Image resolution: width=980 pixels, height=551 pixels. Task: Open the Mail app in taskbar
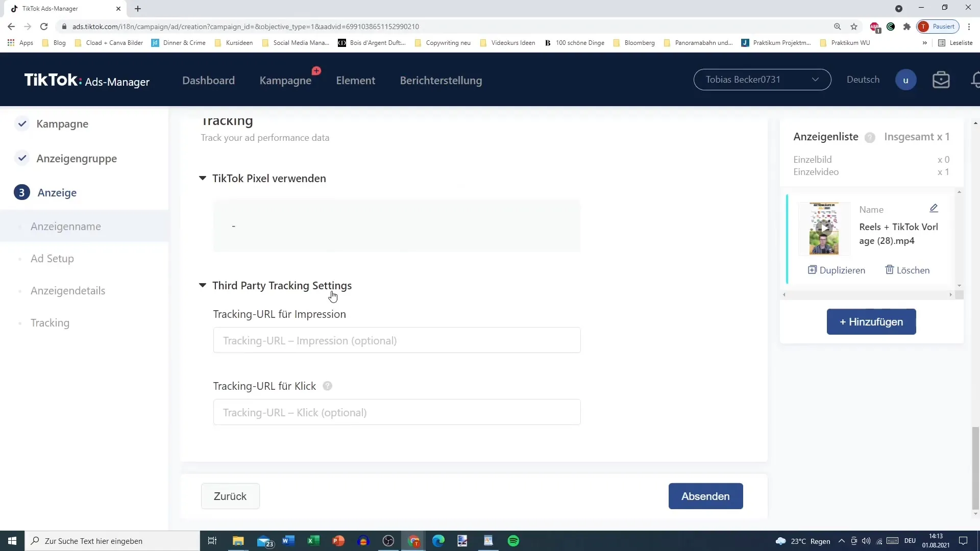[x=264, y=541]
